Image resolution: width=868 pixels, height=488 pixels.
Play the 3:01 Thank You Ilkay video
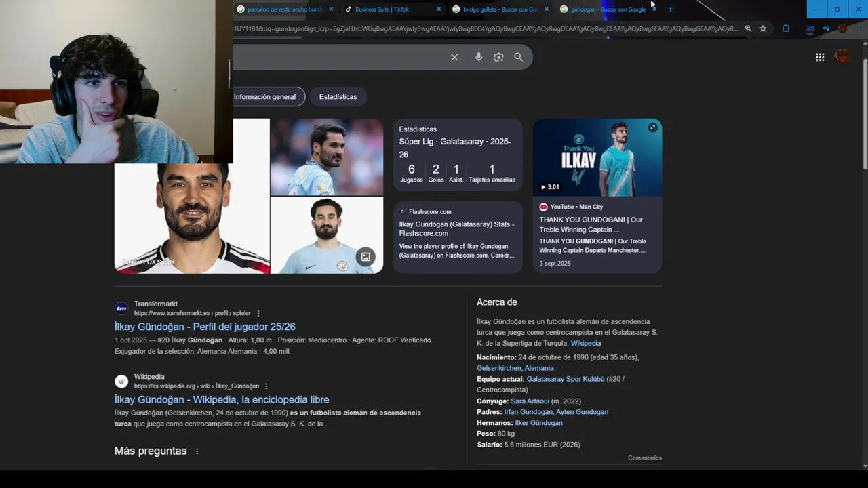(x=597, y=157)
